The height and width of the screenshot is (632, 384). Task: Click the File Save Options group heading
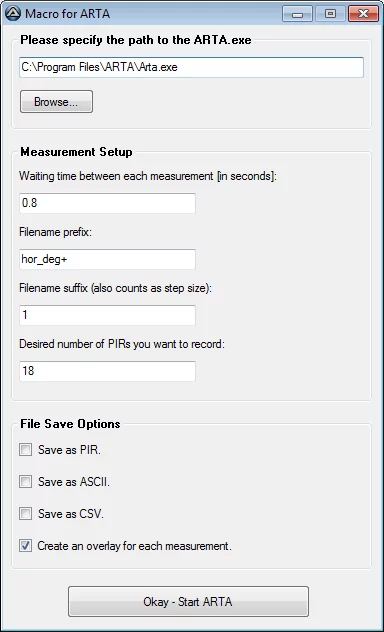coord(70,424)
